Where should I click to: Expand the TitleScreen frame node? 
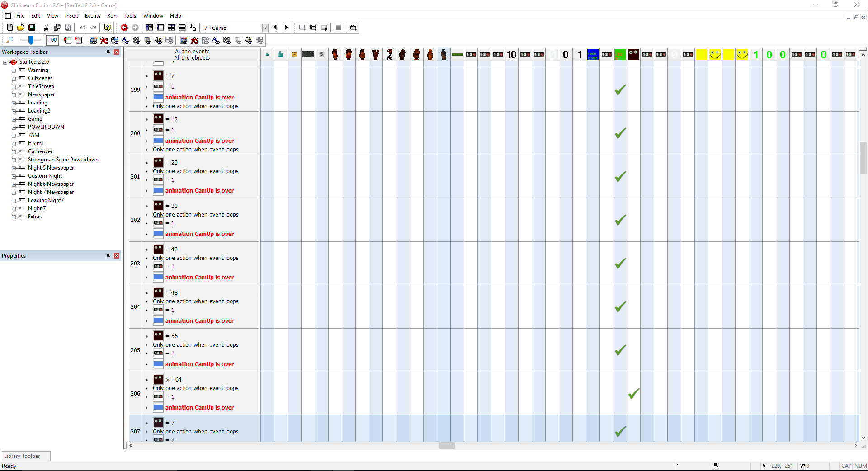[x=14, y=87]
